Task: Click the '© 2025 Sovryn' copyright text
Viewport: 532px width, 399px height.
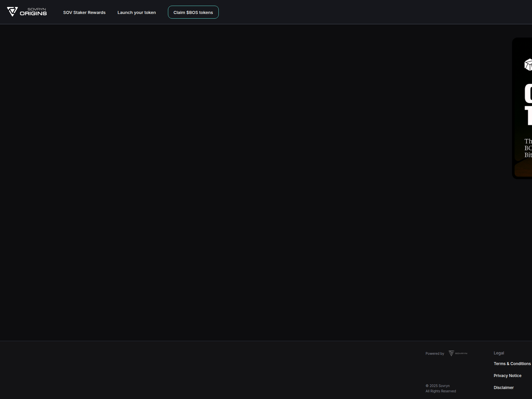Action: pyautogui.click(x=438, y=385)
